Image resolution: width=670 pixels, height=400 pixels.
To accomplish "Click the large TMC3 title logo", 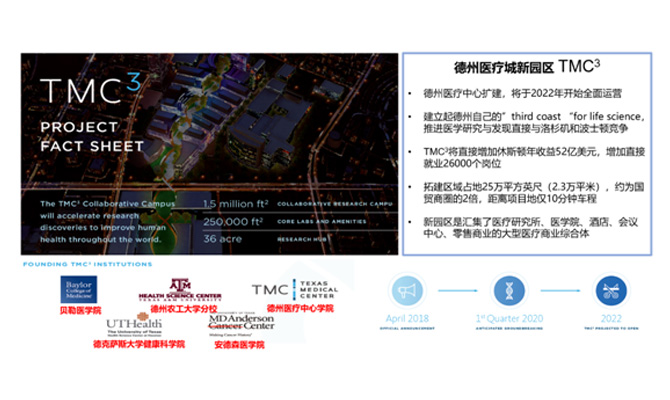I will (x=90, y=89).
